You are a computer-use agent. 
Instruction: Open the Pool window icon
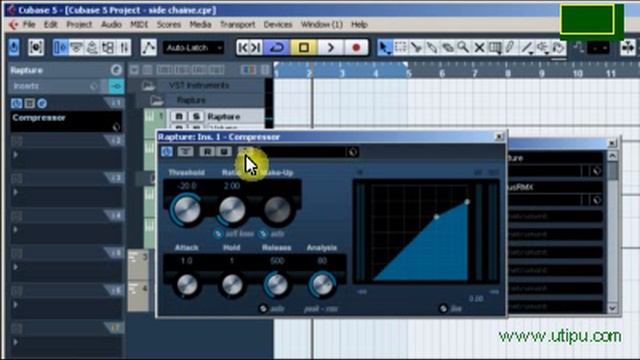(x=108, y=48)
